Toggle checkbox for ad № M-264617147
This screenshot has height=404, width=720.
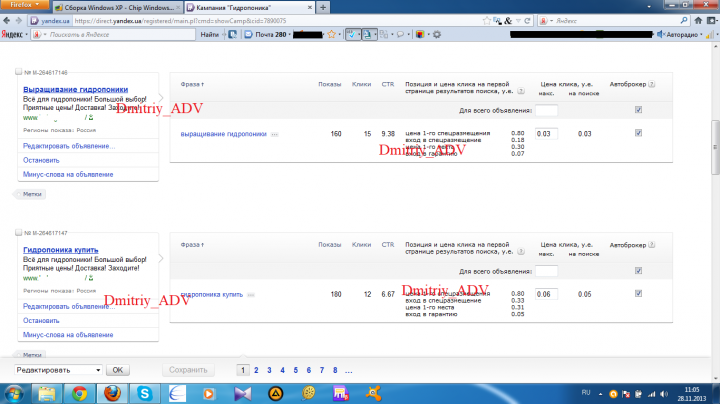pyautogui.click(x=18, y=232)
